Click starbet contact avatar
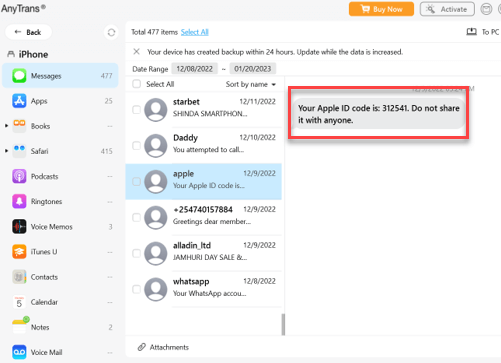Screen dimensions: 501x363 tap(156, 110)
